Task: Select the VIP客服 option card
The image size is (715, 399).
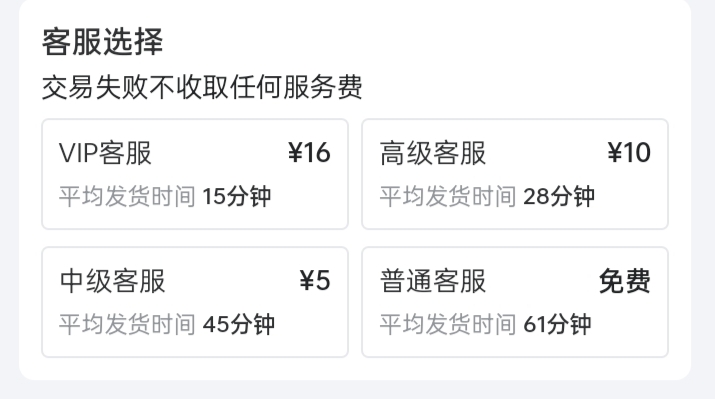Action: point(195,174)
